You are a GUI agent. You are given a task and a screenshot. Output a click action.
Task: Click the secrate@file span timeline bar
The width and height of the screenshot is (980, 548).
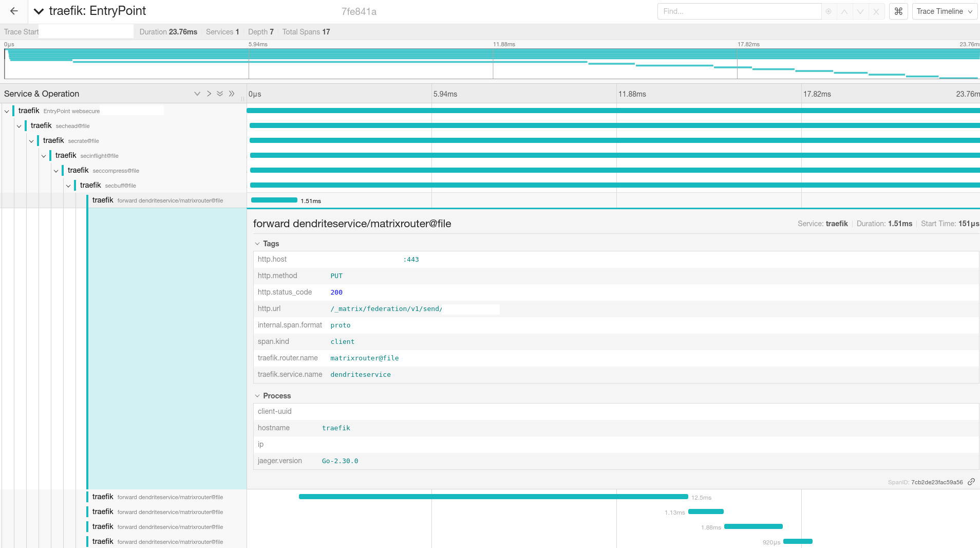(x=615, y=140)
